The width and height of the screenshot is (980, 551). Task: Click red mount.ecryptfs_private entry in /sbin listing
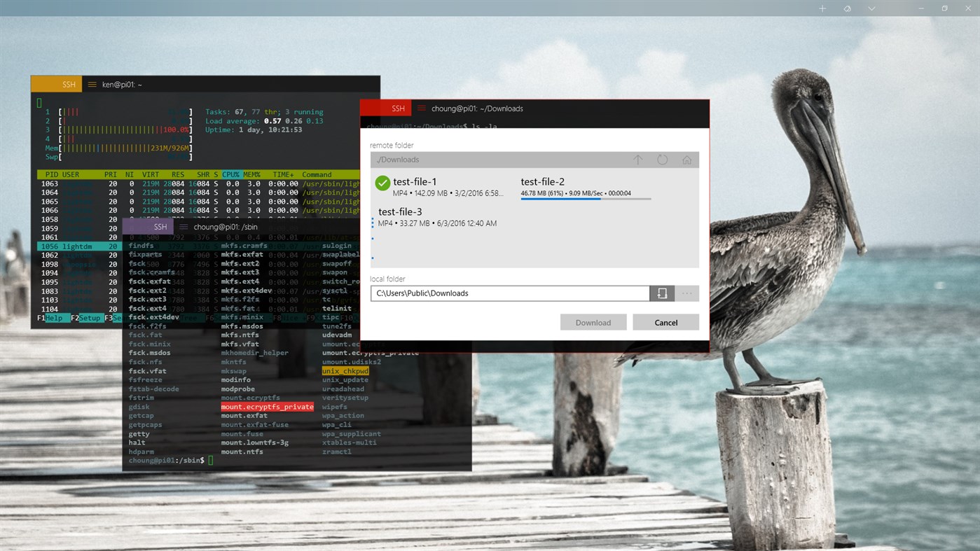pos(267,407)
